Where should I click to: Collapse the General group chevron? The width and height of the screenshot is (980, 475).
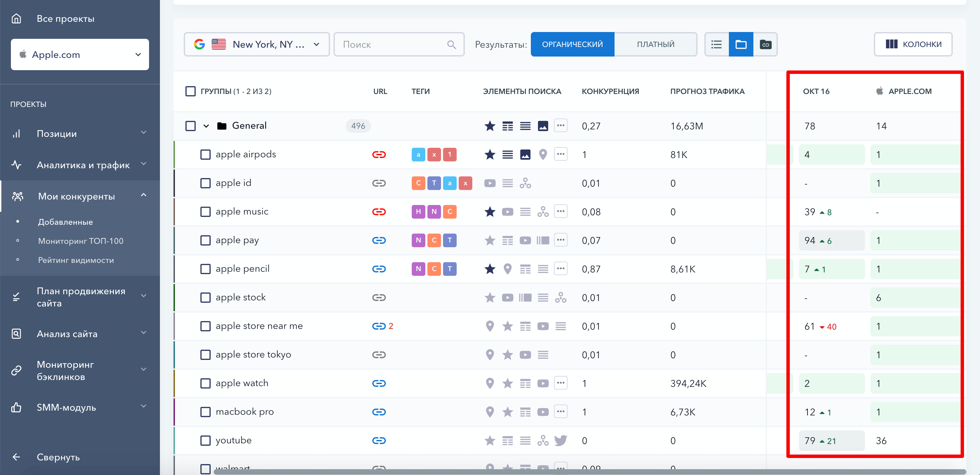point(206,126)
